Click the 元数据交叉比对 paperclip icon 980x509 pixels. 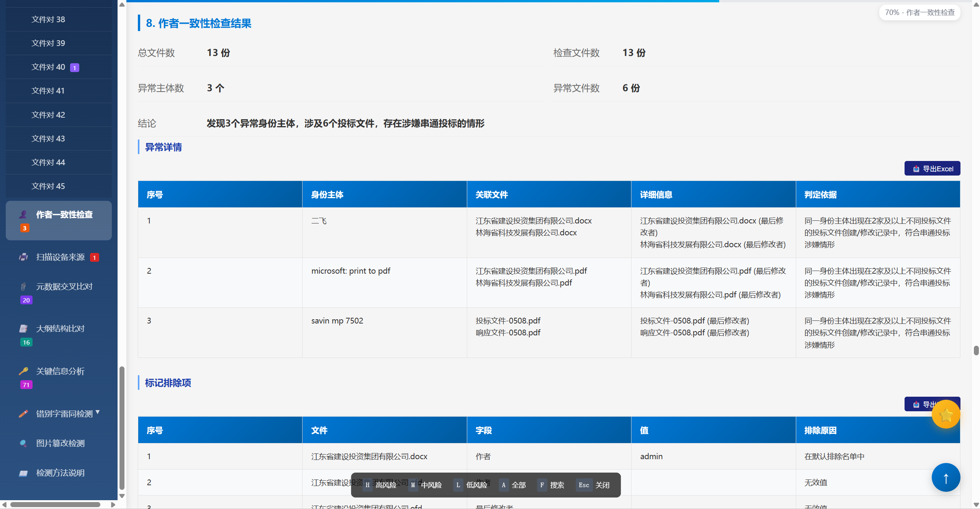pyautogui.click(x=23, y=287)
